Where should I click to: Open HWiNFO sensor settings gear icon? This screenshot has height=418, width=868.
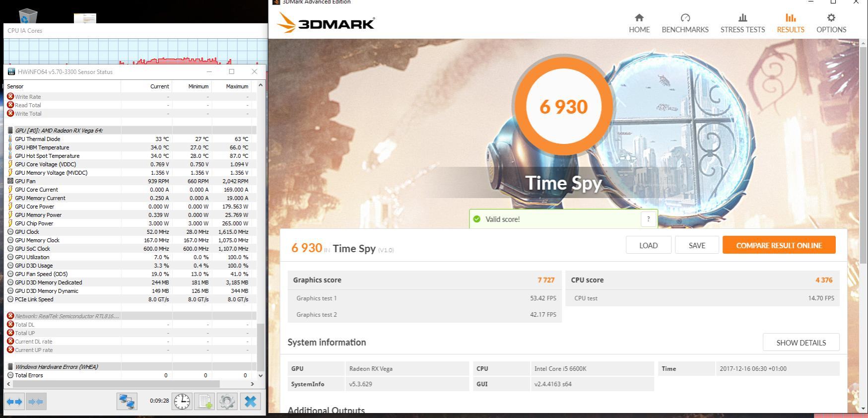(x=227, y=401)
